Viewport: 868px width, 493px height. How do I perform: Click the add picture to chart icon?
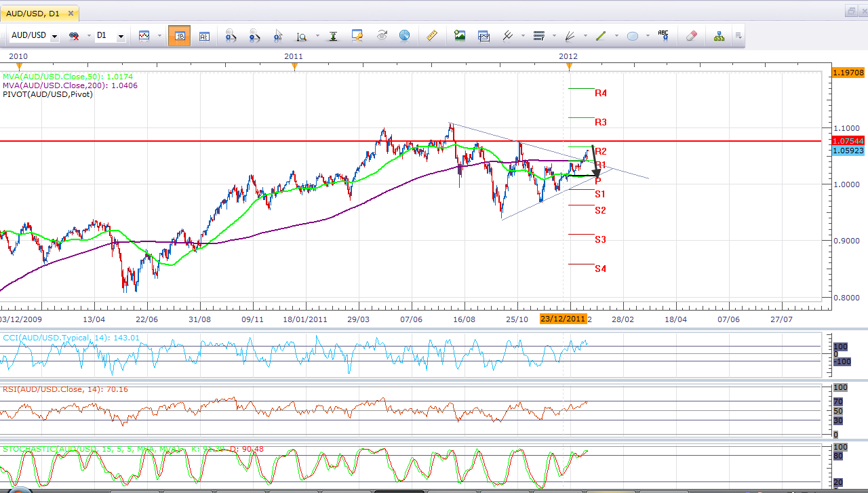coord(460,36)
